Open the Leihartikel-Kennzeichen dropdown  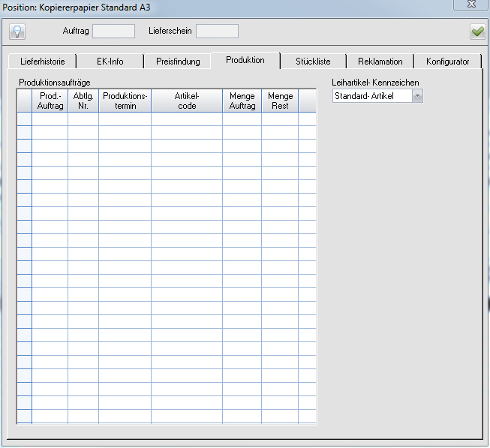[417, 96]
